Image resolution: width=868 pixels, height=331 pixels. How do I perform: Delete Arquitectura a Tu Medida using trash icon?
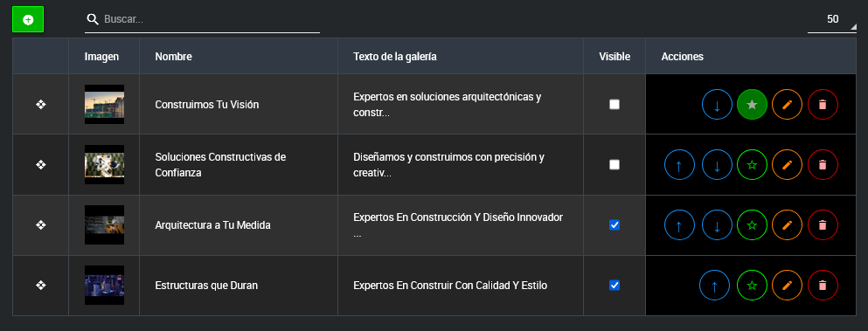point(823,225)
